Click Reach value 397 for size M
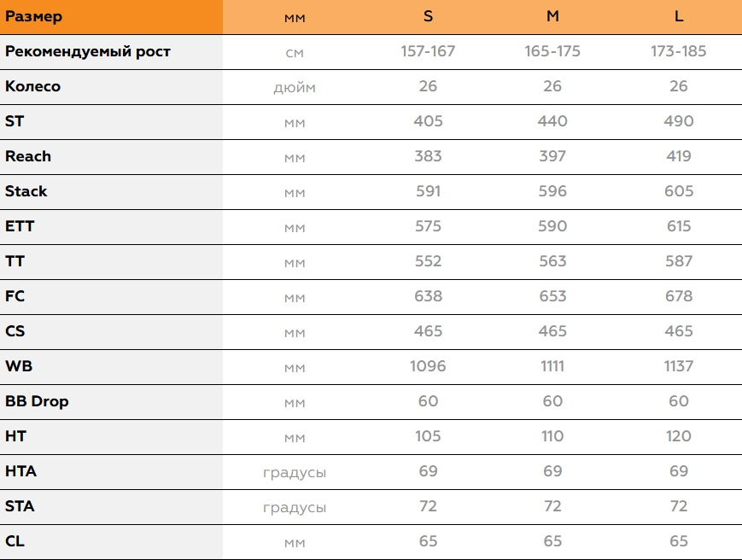 (552, 156)
